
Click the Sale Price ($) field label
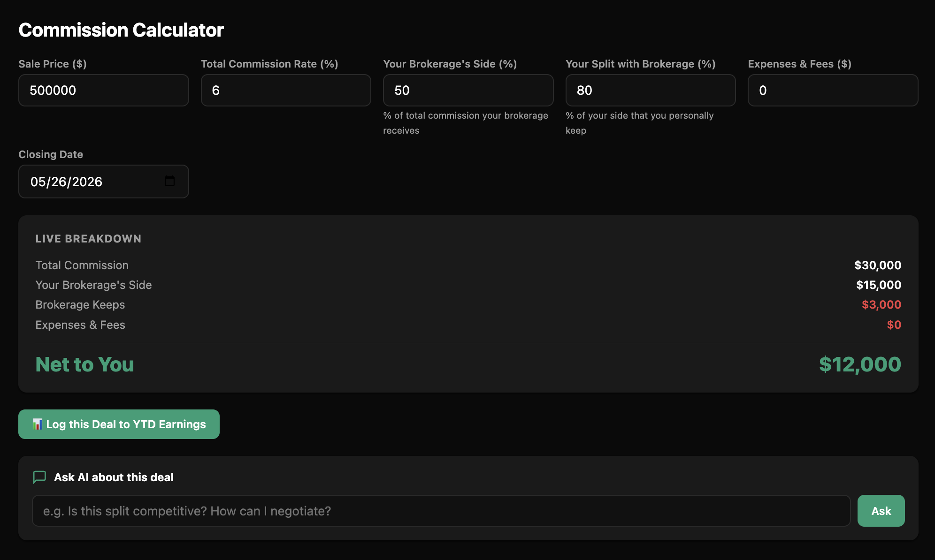[x=53, y=64]
